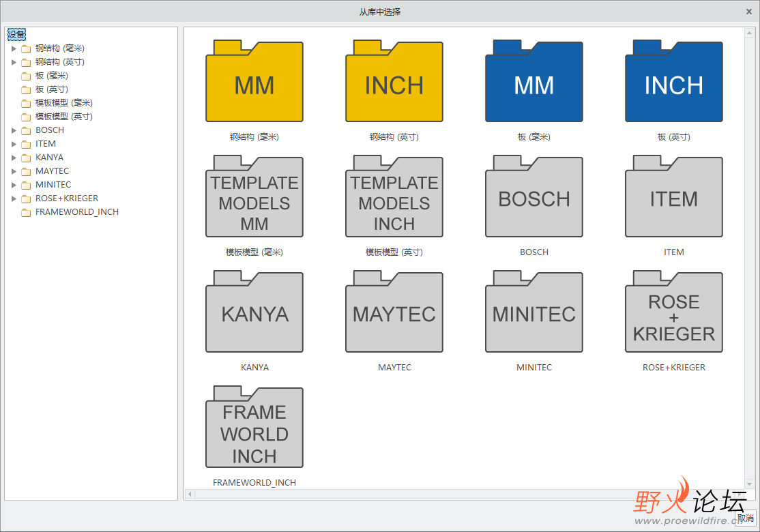
Task: Click the ITEM caption under its folder
Action: click(674, 252)
